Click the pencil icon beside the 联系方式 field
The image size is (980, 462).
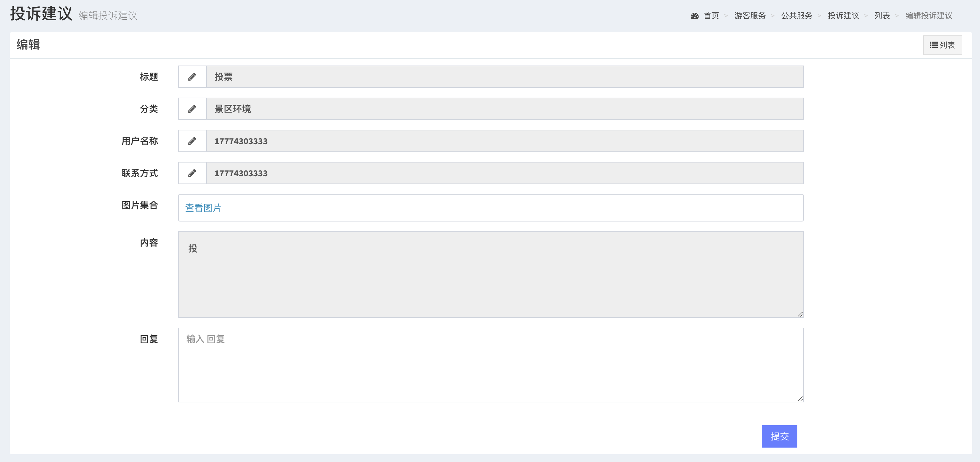pos(192,173)
